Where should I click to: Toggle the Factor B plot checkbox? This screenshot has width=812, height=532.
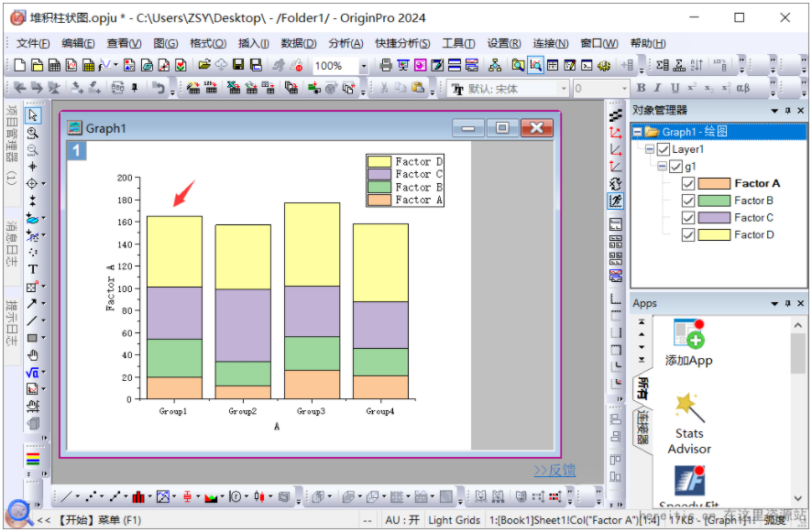(687, 201)
